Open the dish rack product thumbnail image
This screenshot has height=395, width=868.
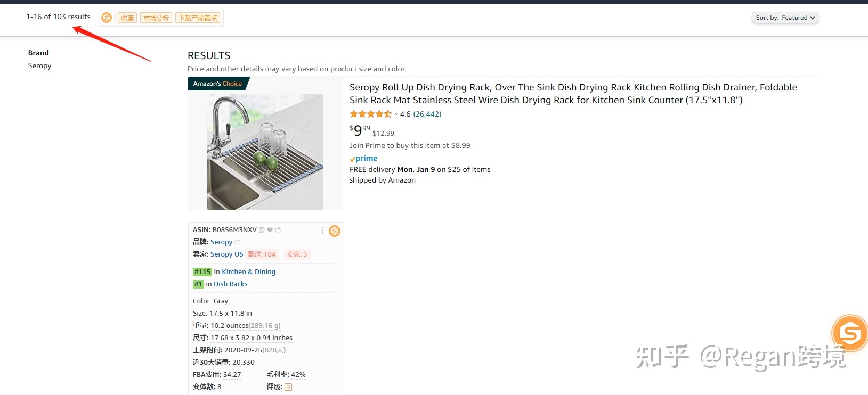[x=265, y=152]
